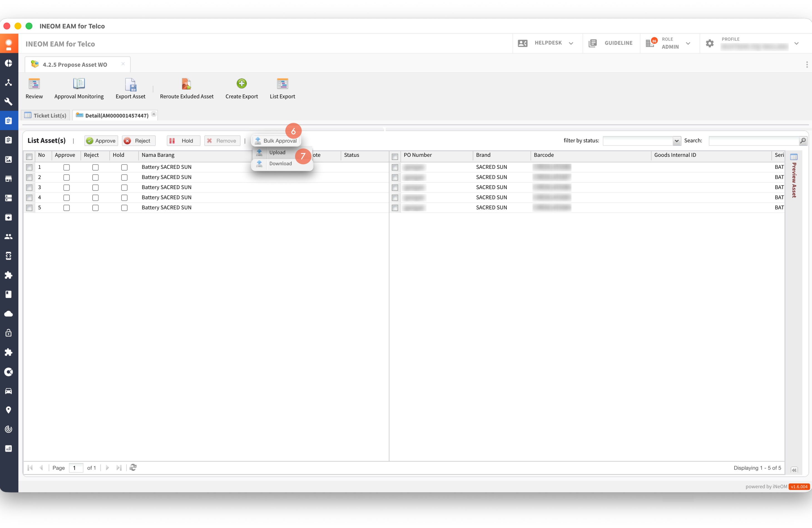The width and height of the screenshot is (812, 528).
Task: Open the List Export icon
Action: 282,84
